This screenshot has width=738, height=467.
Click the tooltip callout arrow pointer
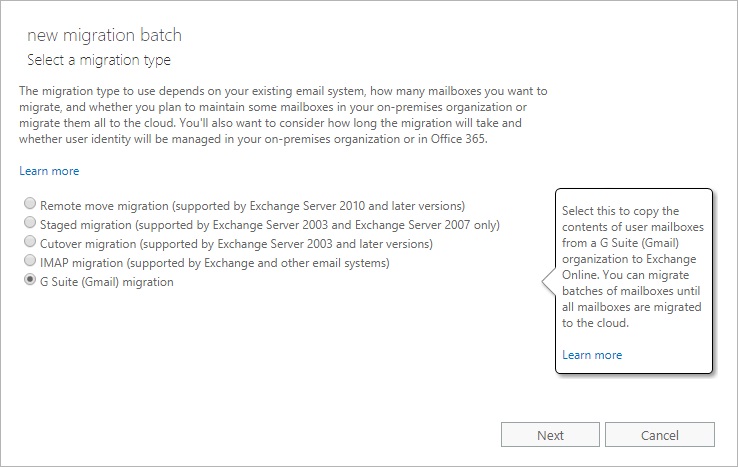[548, 283]
